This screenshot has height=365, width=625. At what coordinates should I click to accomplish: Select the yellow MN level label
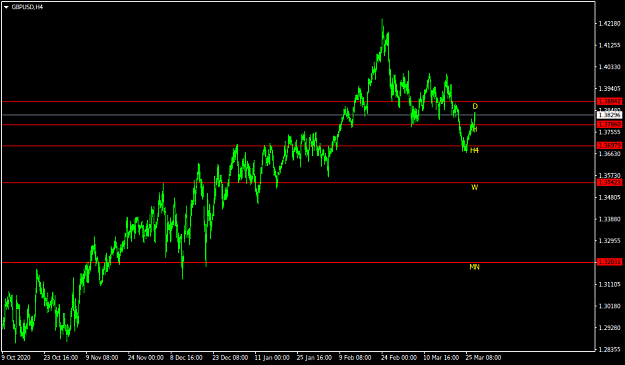click(x=474, y=267)
